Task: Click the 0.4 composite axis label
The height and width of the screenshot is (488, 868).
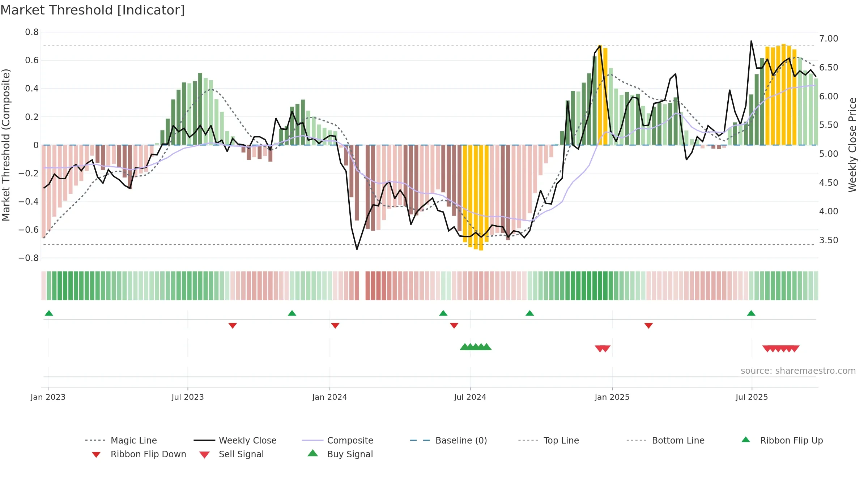Action: [32, 89]
